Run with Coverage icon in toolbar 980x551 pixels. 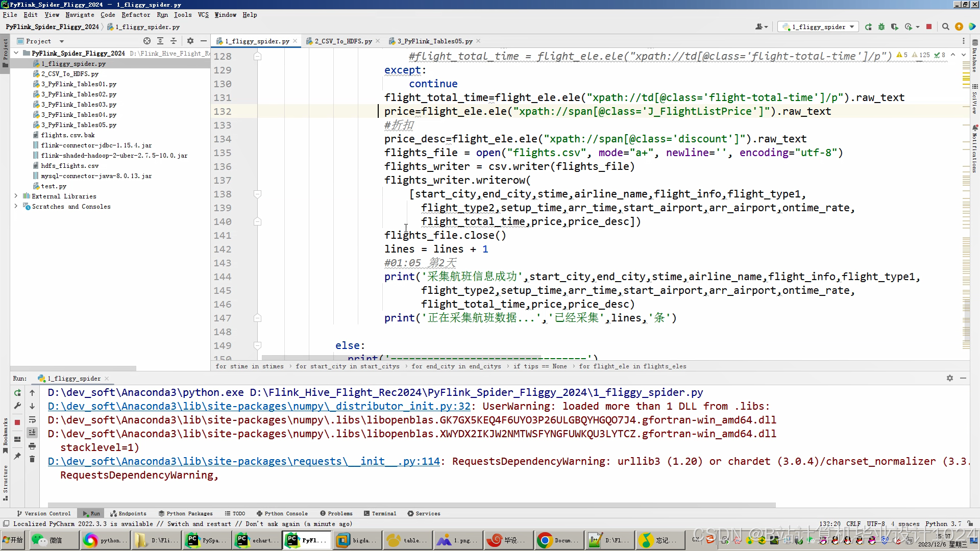tap(895, 27)
